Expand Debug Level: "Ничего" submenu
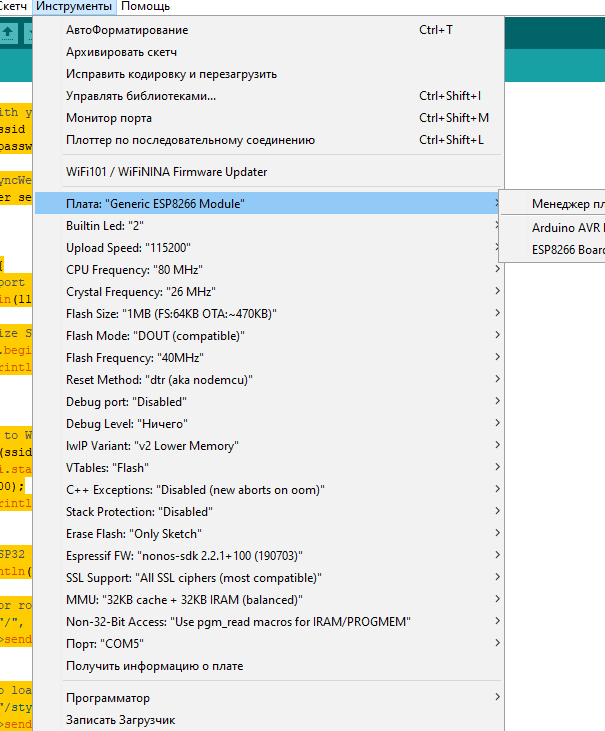This screenshot has height=731, width=605. click(269, 423)
